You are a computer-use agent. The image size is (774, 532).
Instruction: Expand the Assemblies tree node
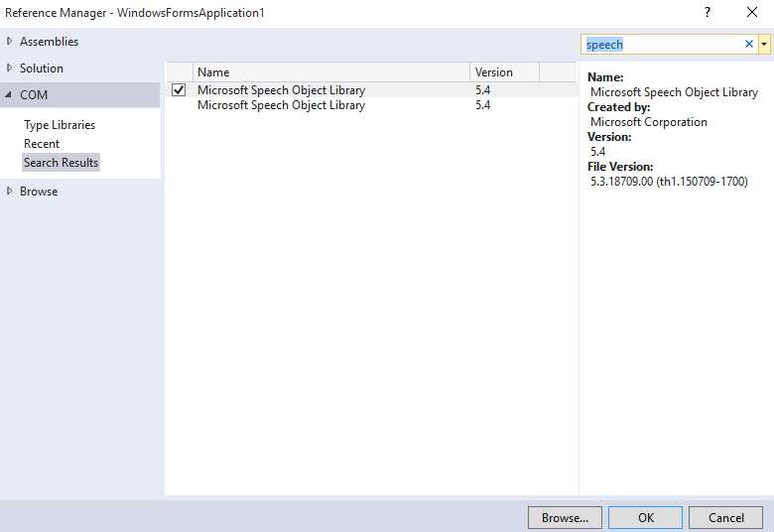9,41
